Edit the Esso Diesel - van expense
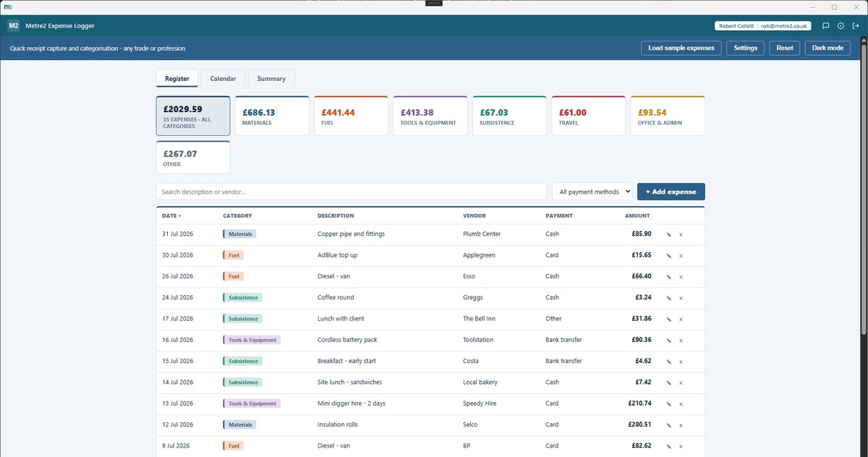The width and height of the screenshot is (868, 457). (668, 276)
